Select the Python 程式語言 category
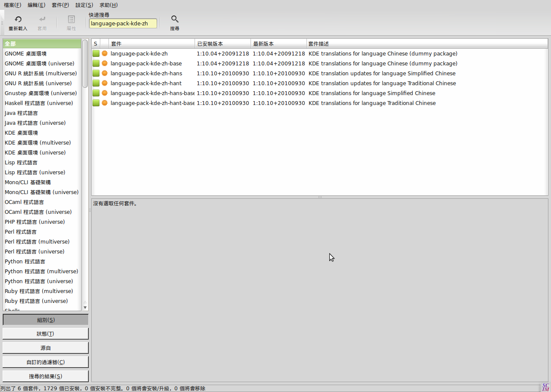This screenshot has width=551, height=392. [42, 262]
